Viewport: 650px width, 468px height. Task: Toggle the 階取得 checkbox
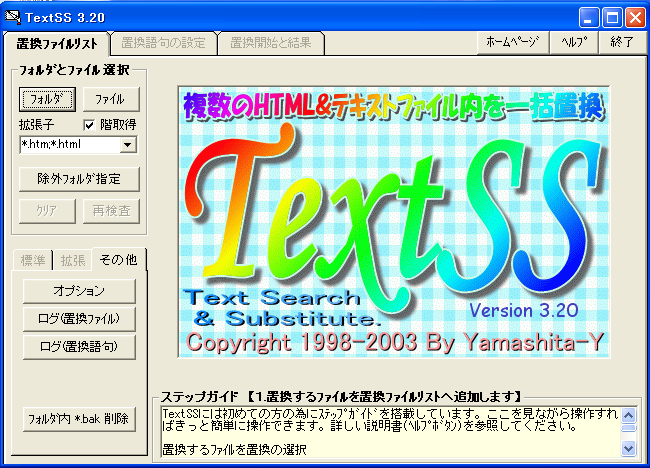[x=89, y=125]
